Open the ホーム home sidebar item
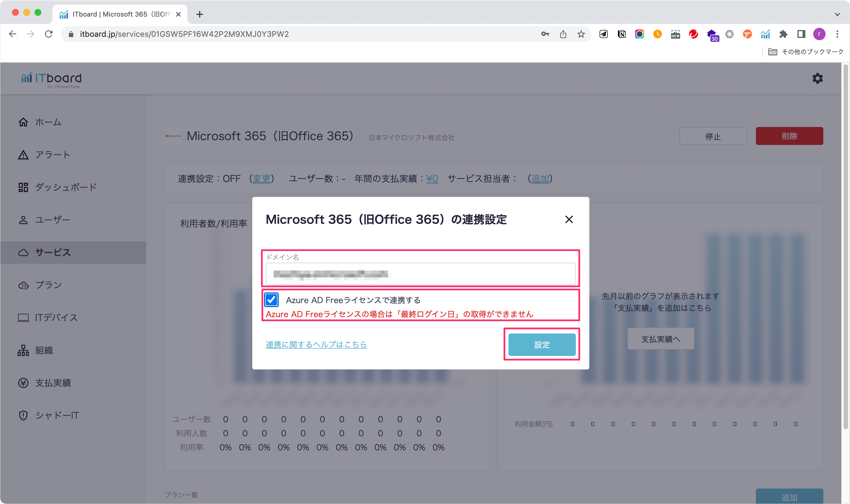The image size is (850, 504). tap(48, 122)
